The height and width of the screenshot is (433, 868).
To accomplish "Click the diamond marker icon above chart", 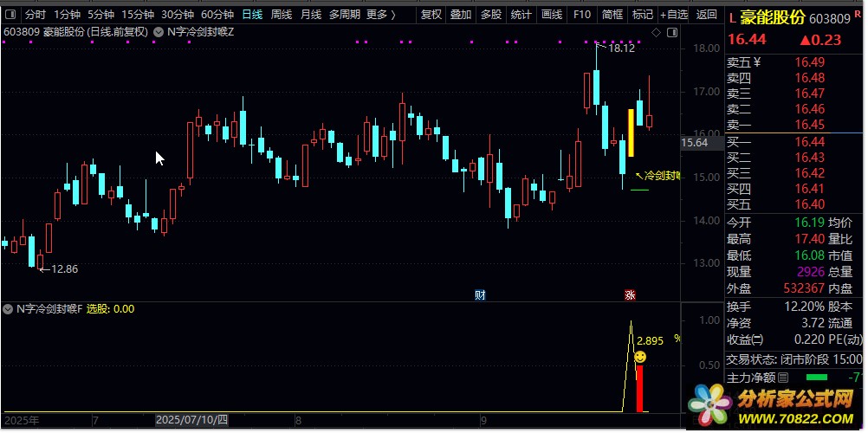I will tap(656, 33).
